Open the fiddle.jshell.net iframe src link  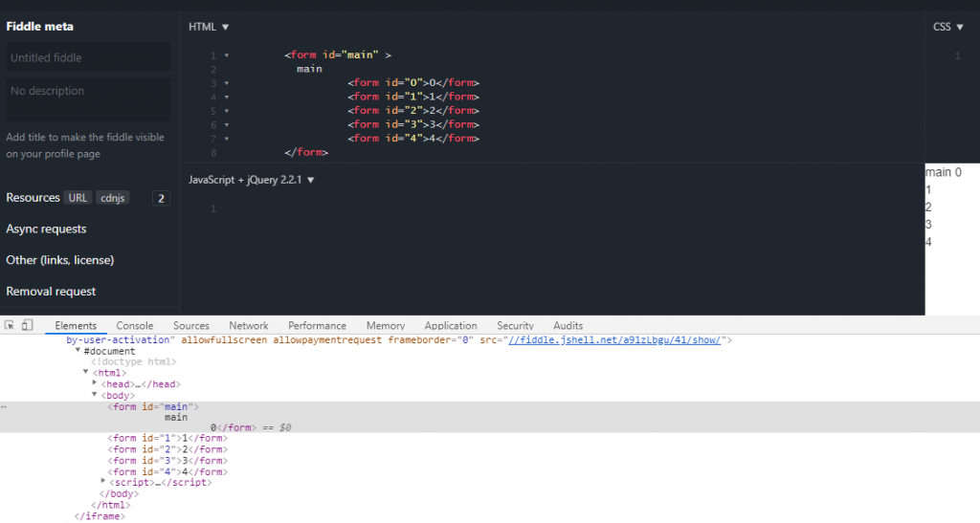614,340
